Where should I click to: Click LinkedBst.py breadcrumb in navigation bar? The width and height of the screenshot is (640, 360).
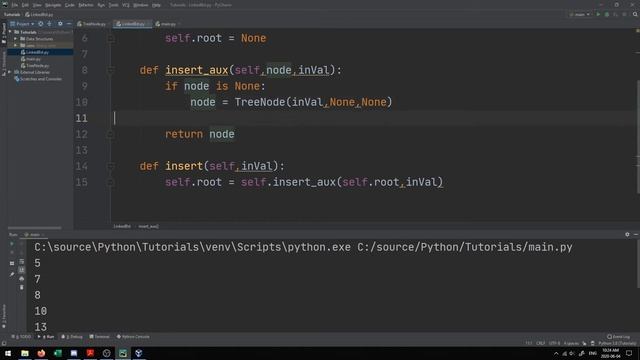pos(39,15)
